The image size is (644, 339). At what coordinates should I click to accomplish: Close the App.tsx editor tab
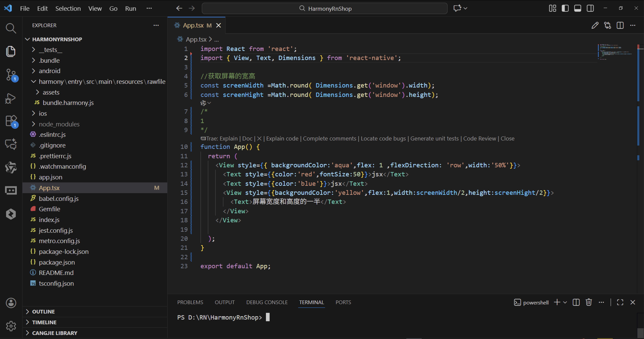[219, 25]
